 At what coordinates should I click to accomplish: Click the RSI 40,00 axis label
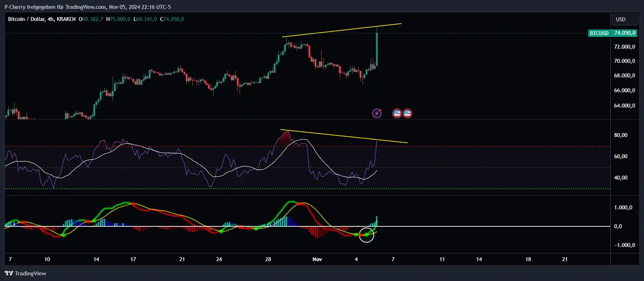coord(621,178)
